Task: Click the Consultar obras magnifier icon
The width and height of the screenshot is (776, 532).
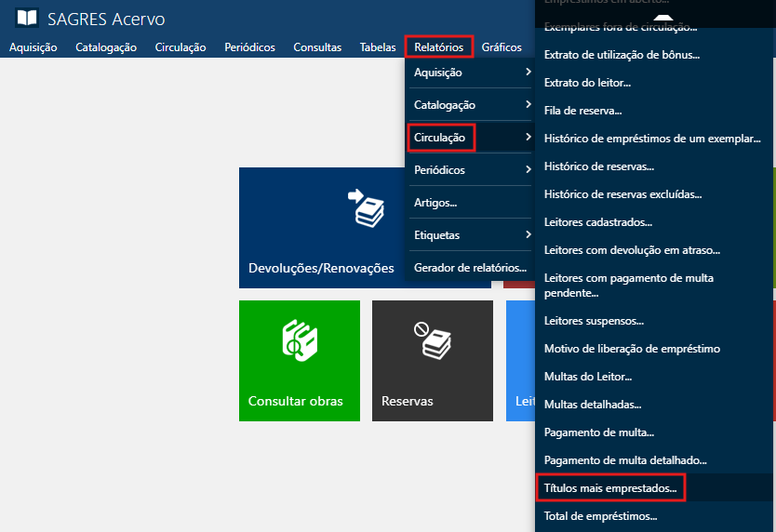Action: 300,341
